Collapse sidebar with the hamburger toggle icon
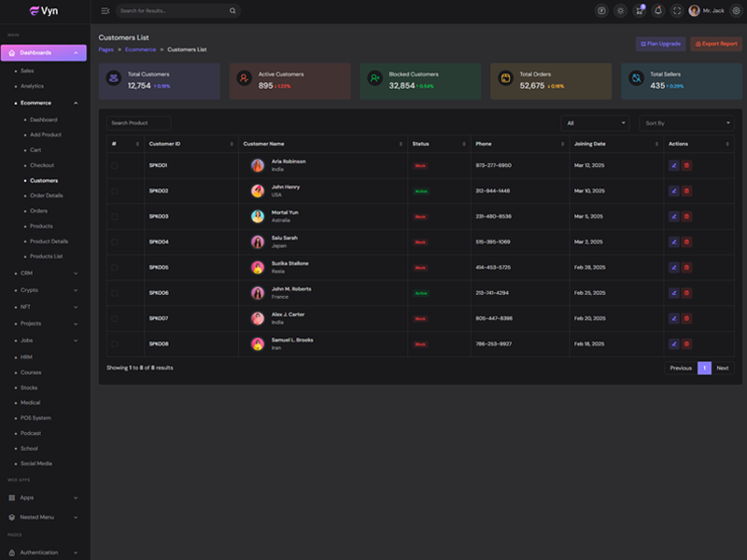Screen dimensions: 747x560 105,10
